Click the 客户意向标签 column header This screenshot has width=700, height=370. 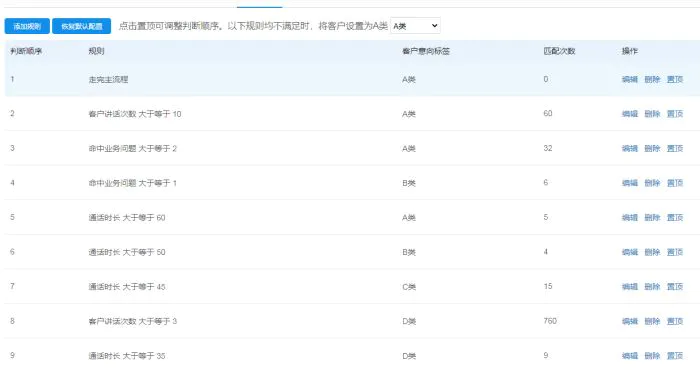click(425, 51)
